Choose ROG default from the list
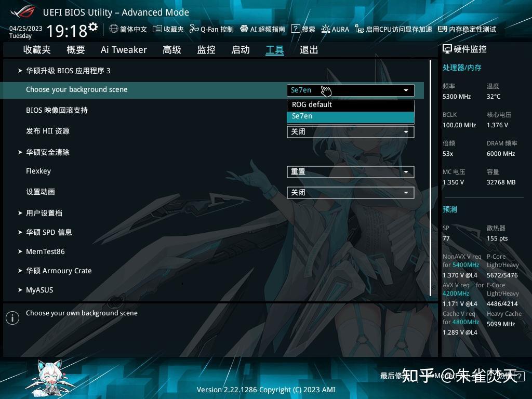Screen dimensions: 532x399 (x=351, y=105)
